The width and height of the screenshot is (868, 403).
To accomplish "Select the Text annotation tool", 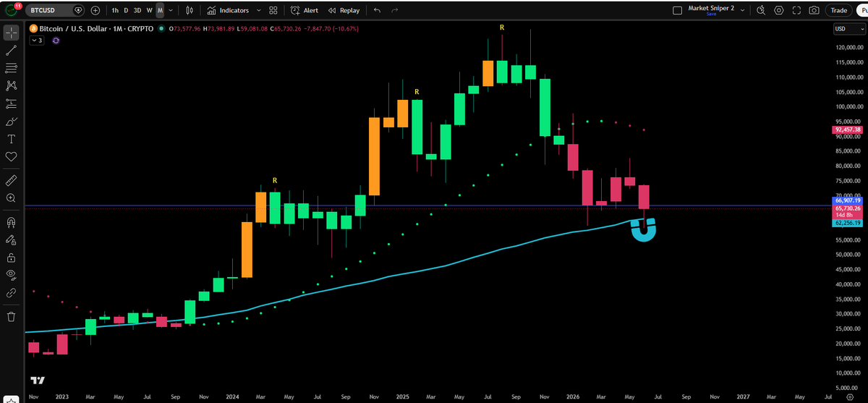I will 11,139.
